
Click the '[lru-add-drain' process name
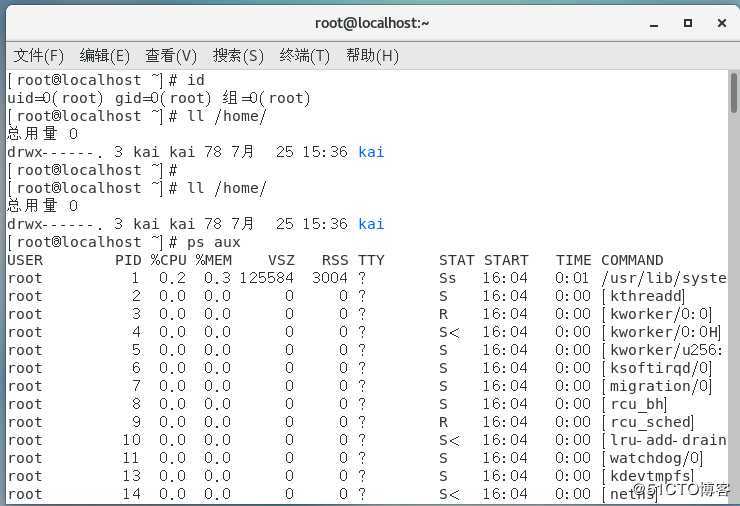coord(664,440)
